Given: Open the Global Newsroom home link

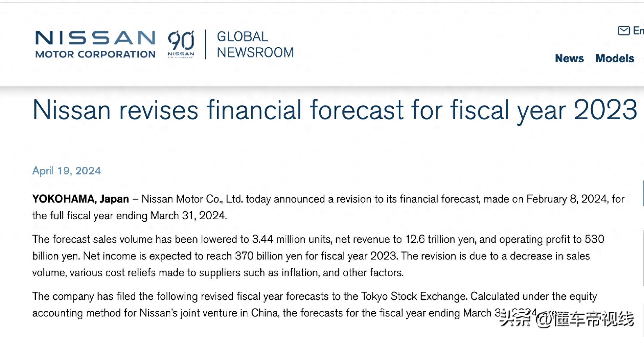Looking at the screenshot, I should tap(255, 44).
